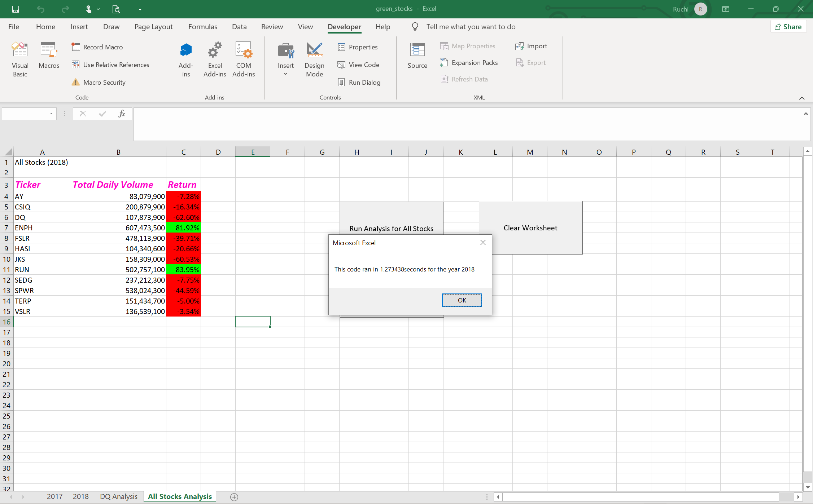Switch to the Home tab
This screenshot has height=504, width=813.
(45, 27)
